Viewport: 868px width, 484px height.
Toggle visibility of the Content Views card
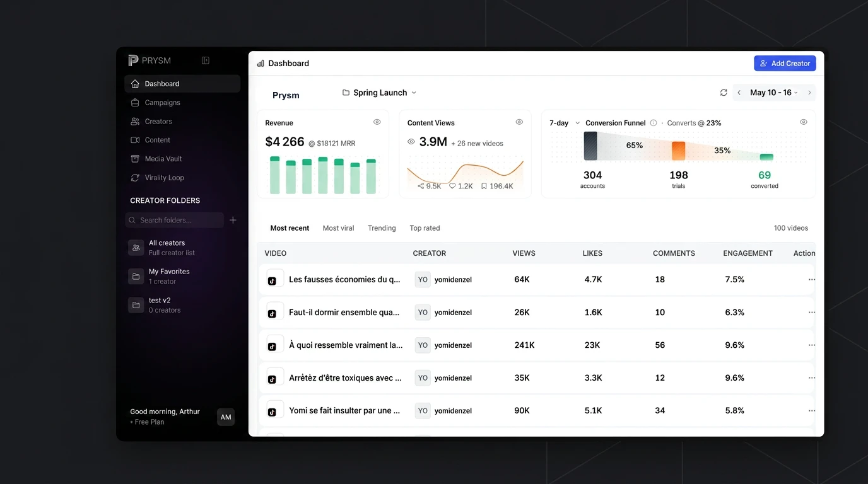[519, 122]
